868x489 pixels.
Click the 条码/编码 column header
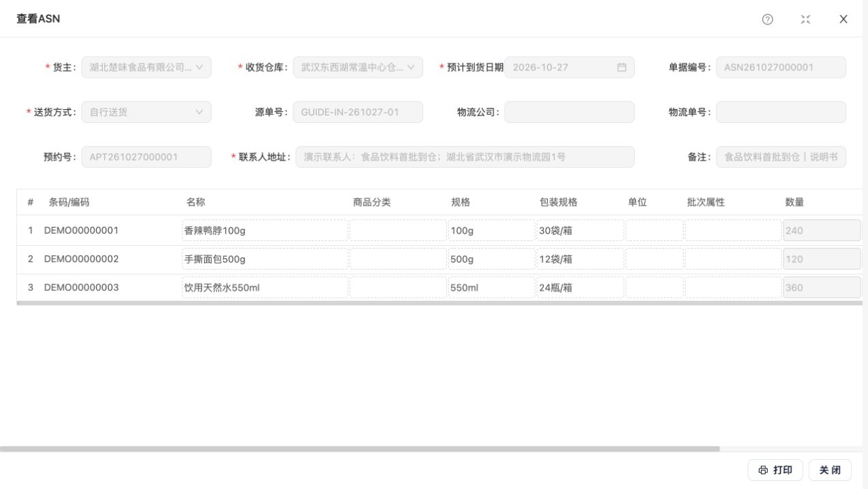pos(69,202)
